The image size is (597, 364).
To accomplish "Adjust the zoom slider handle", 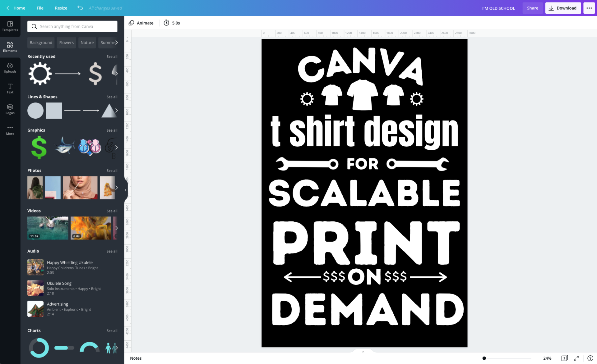I will [x=484, y=358].
